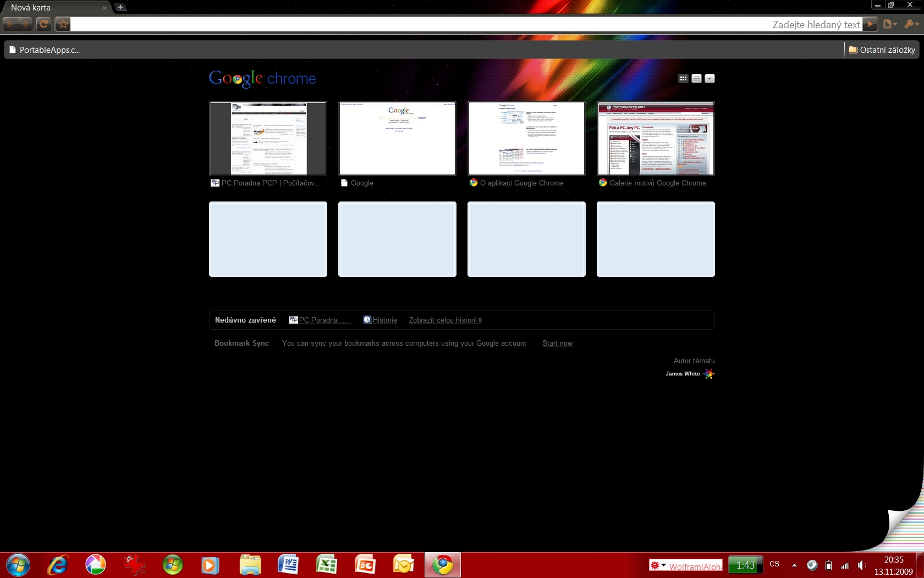Open the PortableApps.c... bookmark
924x578 pixels.
point(45,50)
